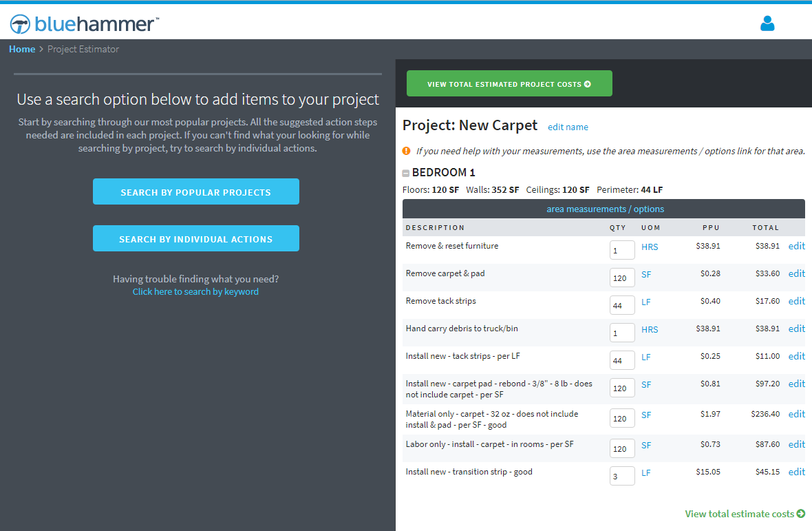Click LF unit for Remove tack strips
The width and height of the screenshot is (812, 531).
(x=646, y=302)
